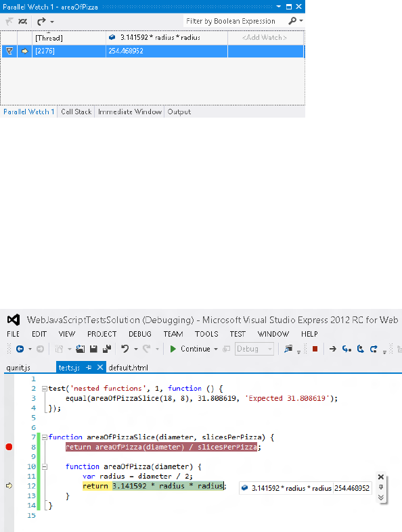Open the Undo history dropdown arrow
The width and height of the screenshot is (402, 532).
tap(136, 349)
